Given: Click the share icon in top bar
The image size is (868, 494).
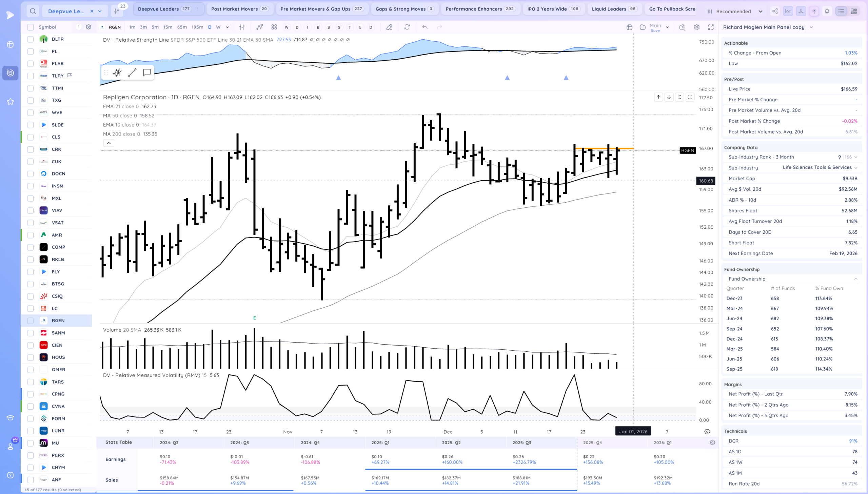Looking at the screenshot, I should (x=775, y=11).
